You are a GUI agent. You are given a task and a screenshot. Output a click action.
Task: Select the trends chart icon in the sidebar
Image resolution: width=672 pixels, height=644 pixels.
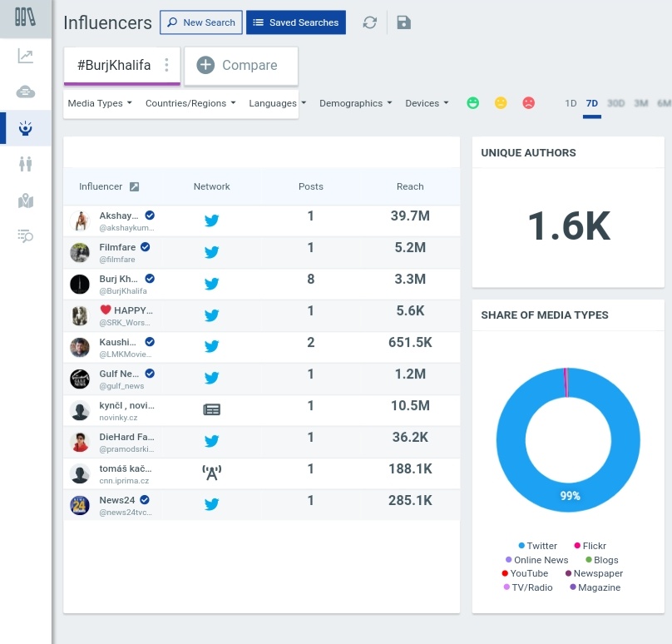25,56
